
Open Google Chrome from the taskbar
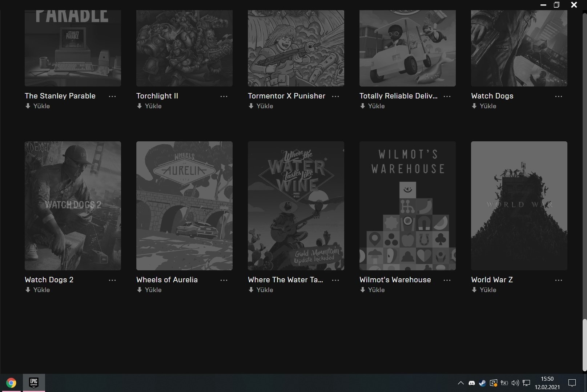(x=11, y=383)
